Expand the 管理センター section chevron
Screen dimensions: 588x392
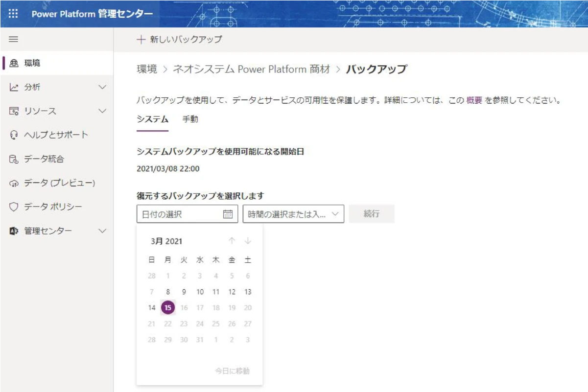[102, 231]
